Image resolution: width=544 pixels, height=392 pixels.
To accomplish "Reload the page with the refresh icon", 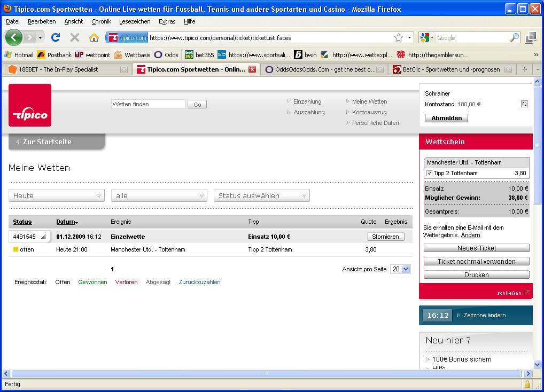I will click(56, 37).
